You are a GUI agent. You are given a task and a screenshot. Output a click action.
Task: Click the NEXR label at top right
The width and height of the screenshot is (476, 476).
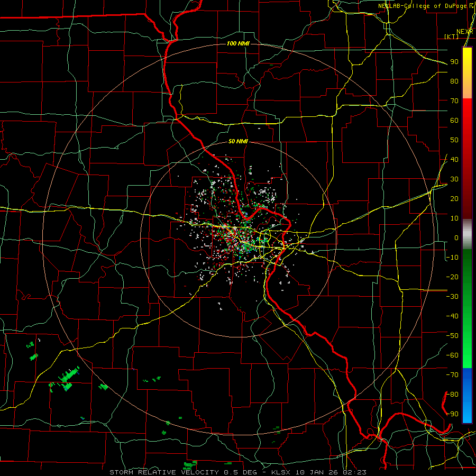(x=465, y=32)
